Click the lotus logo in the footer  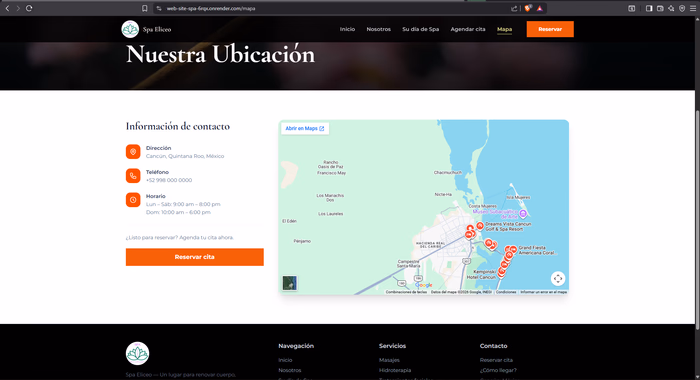tap(138, 354)
